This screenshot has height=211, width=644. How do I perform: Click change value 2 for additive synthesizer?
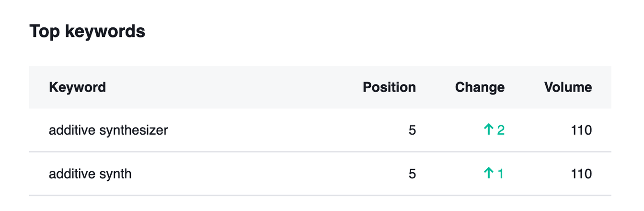[501, 130]
